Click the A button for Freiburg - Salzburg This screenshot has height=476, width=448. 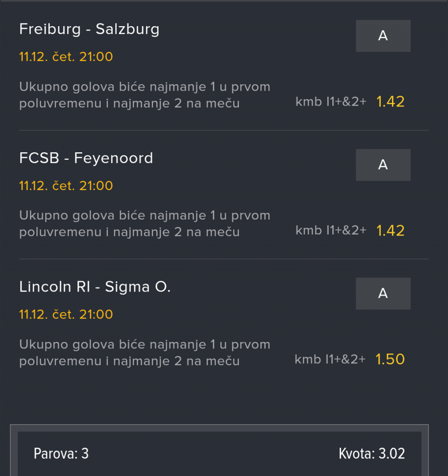click(383, 36)
